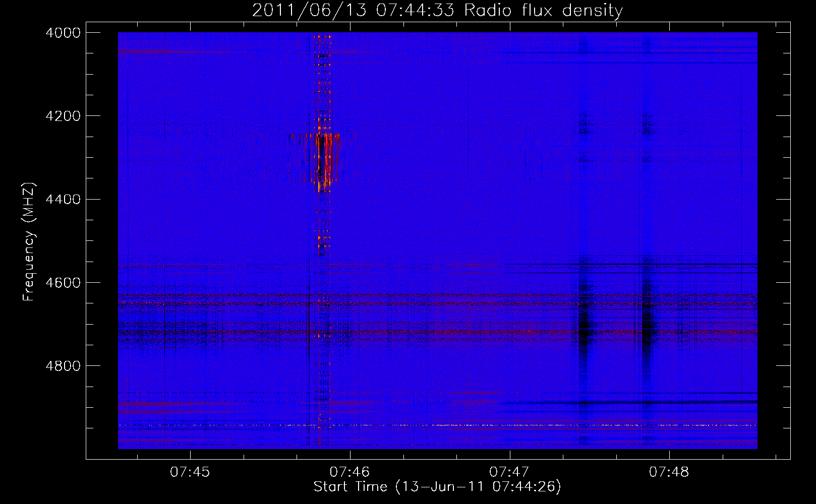
Task: Click the bright orange radio burst near 4300 MHz
Action: click(x=322, y=161)
